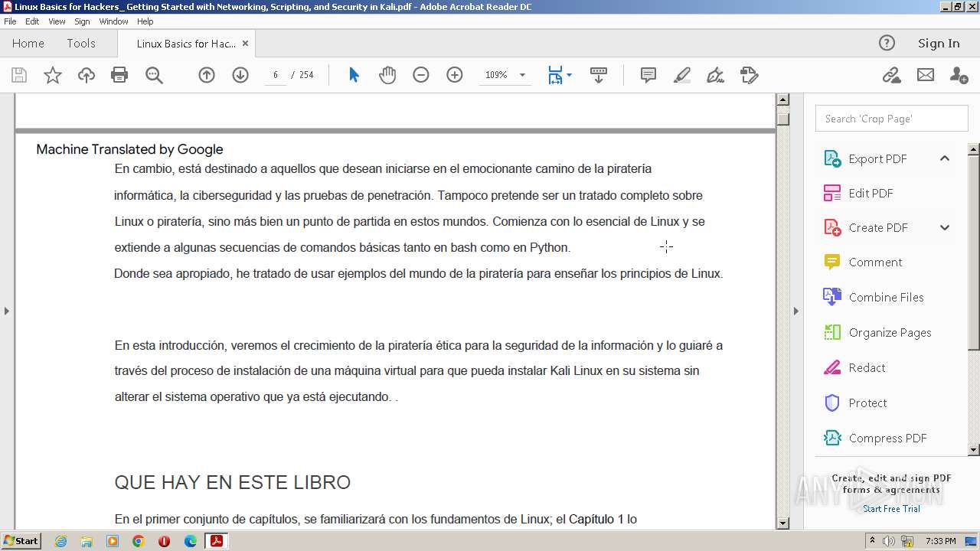Zoom out with the minus icon

click(421, 75)
